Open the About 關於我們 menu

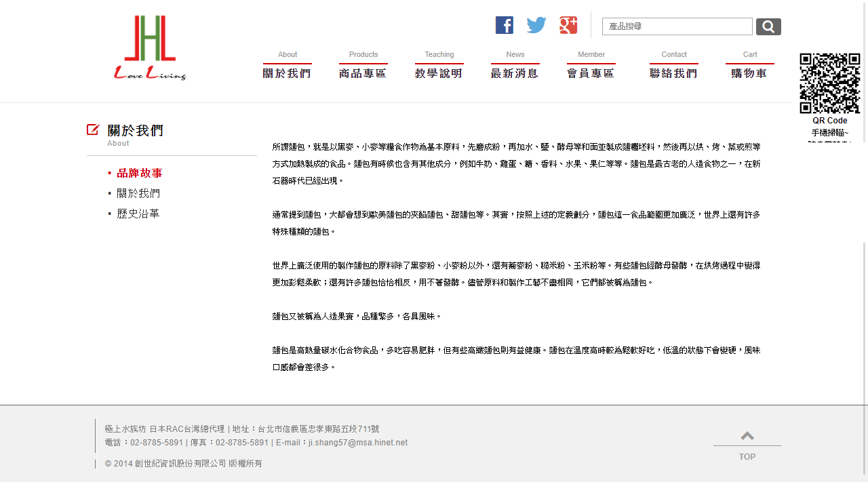[287, 65]
